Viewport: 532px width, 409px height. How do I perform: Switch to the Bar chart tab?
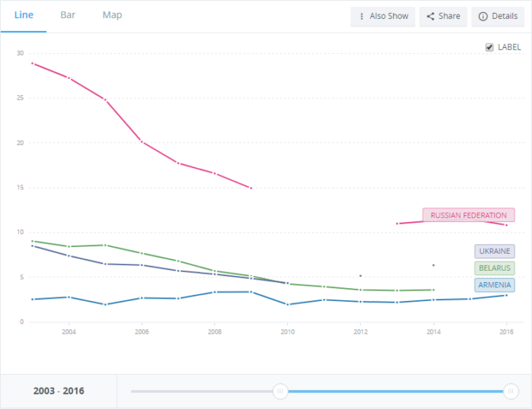(68, 15)
